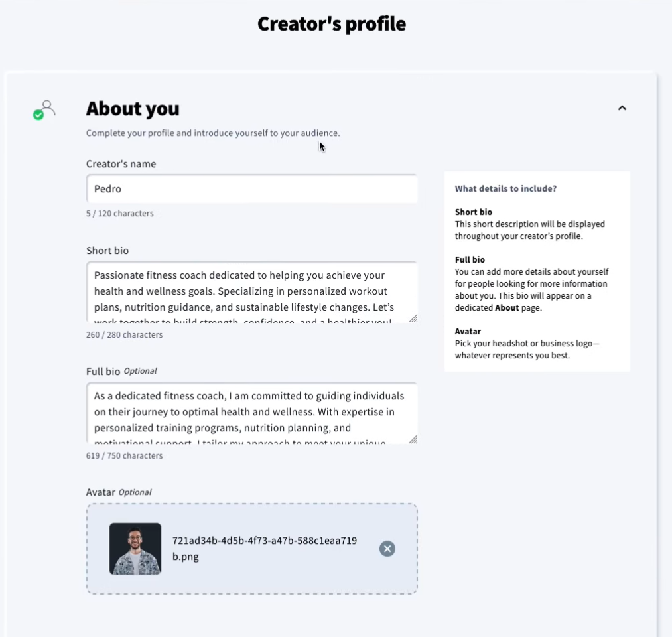Image resolution: width=672 pixels, height=637 pixels.
Task: Click the Creator's name input showing Pedro
Action: point(252,188)
